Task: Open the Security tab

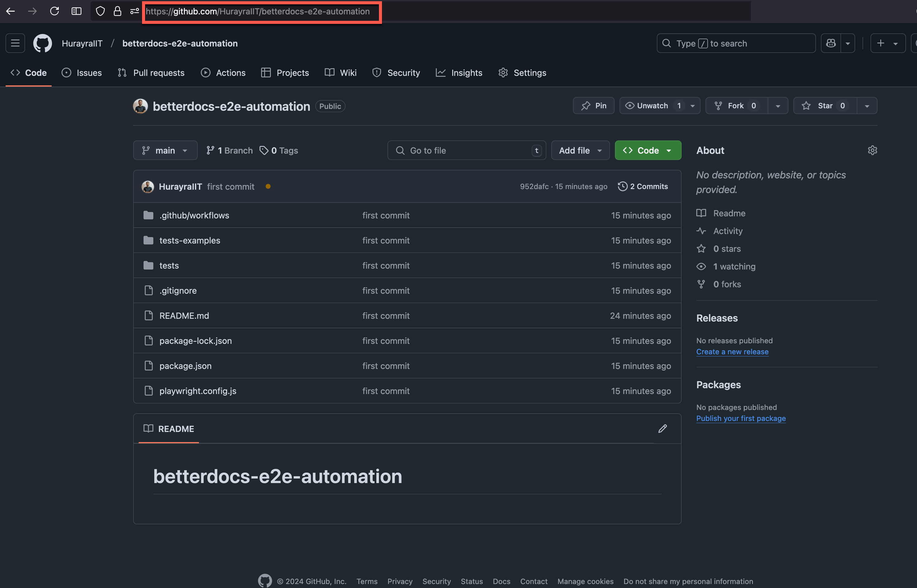Action: (396, 73)
